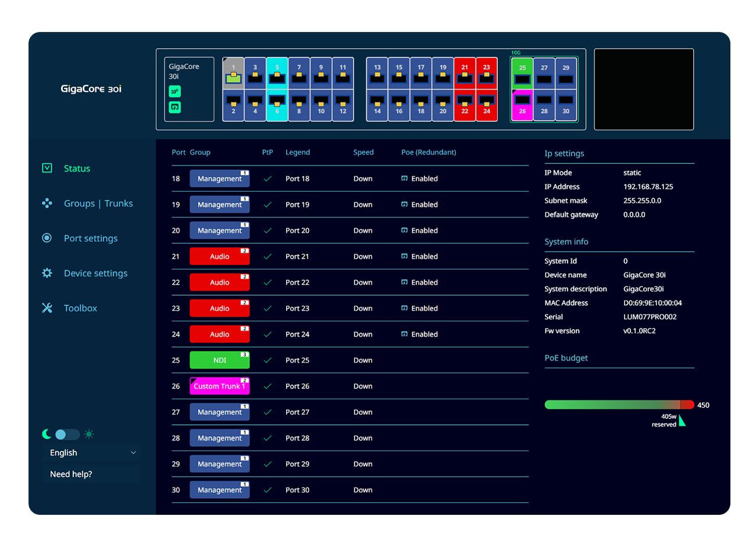The width and height of the screenshot is (756, 548).
Task: Click Management group button for port 18
Action: pos(219,178)
